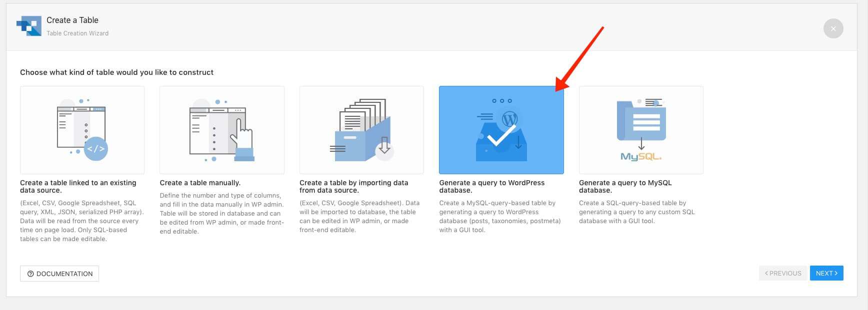868x310 pixels.
Task: Close the Table Creation Wizard
Action: [x=833, y=28]
